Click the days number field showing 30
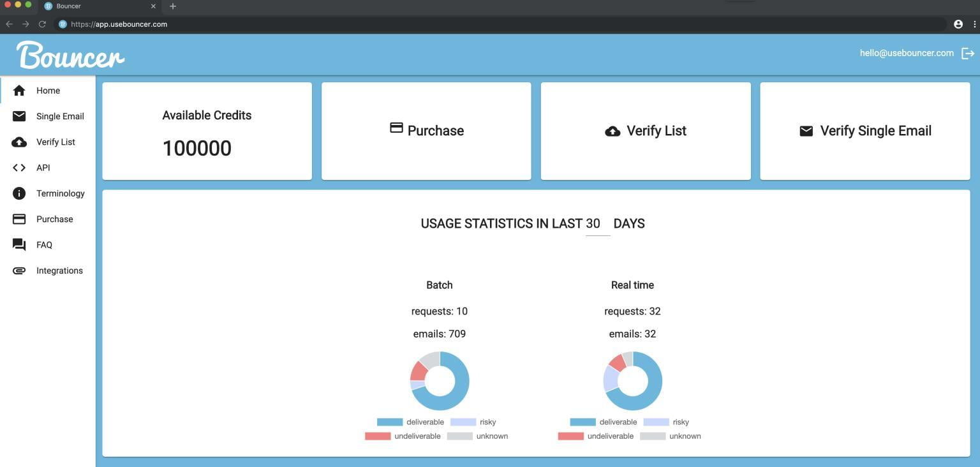 pos(598,224)
